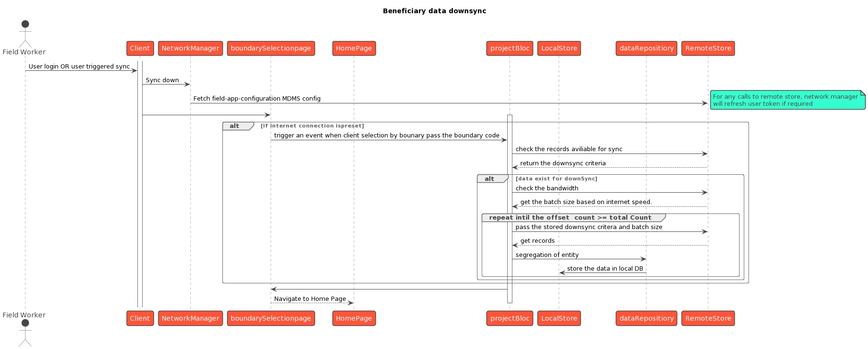The height and width of the screenshot is (349, 868).
Task: Select the top dataRepositiory participant box
Action: (x=646, y=48)
